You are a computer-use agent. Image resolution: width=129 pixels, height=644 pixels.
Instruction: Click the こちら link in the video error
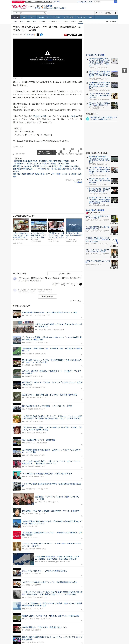coord(50,60)
